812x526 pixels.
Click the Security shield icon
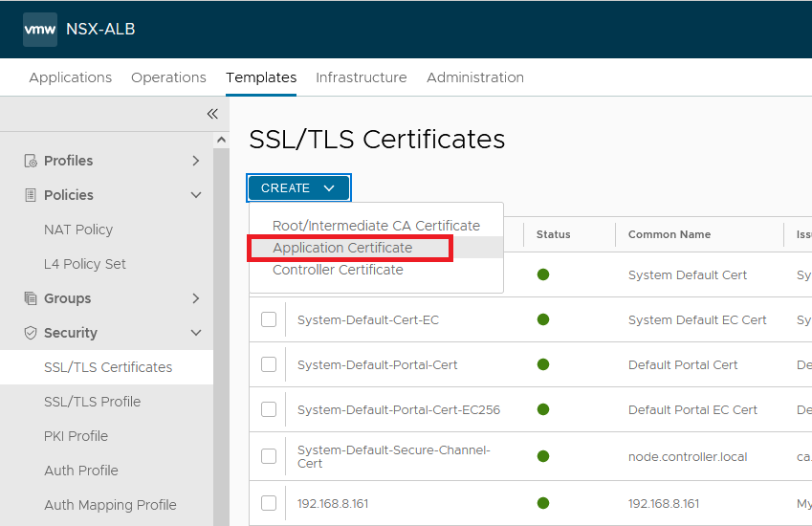click(x=31, y=333)
